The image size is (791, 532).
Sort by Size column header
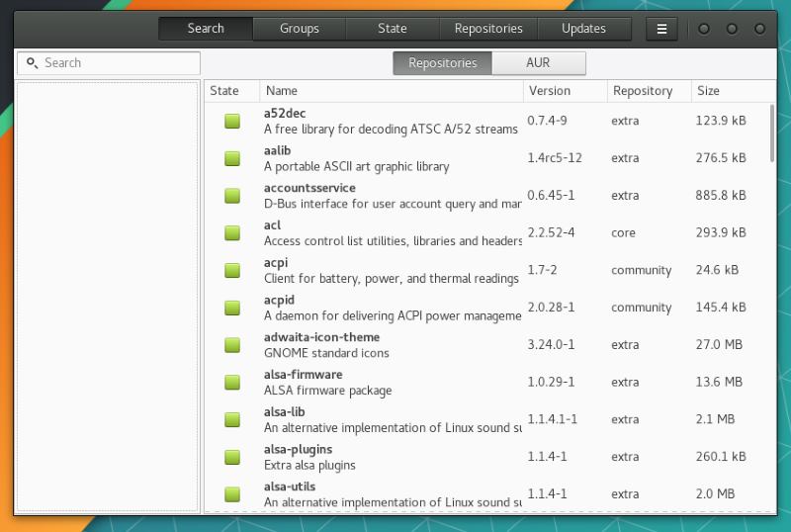733,91
